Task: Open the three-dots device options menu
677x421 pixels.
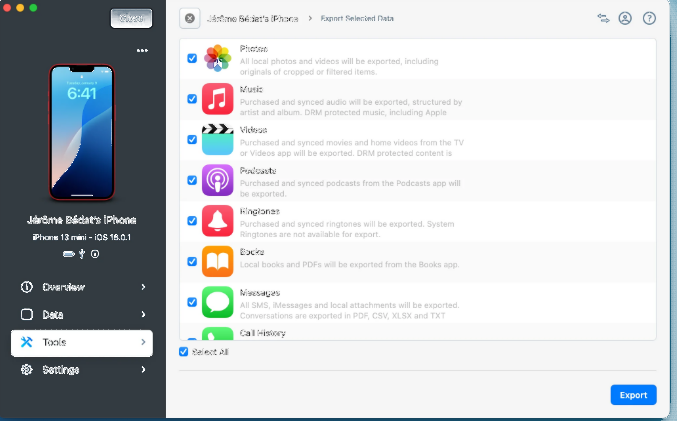Action: coord(142,51)
